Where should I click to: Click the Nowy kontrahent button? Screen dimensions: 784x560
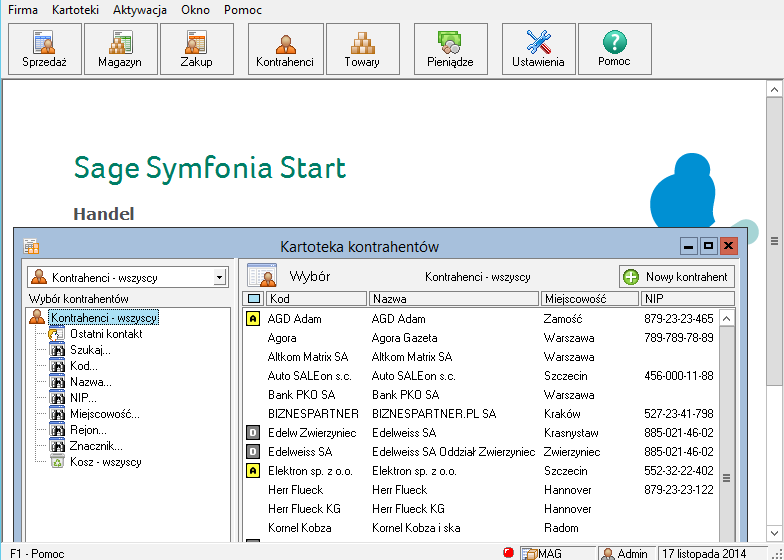[677, 276]
